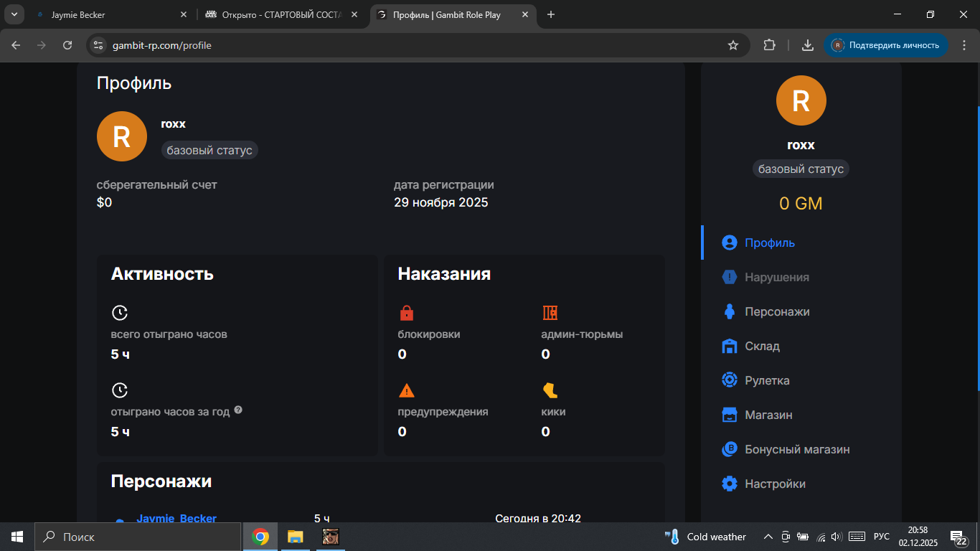Select Профиль in the sidebar menu

(x=769, y=242)
